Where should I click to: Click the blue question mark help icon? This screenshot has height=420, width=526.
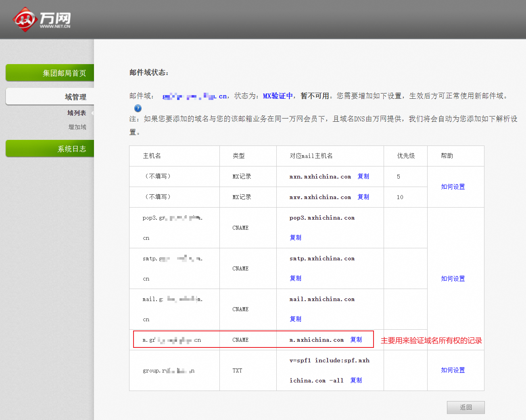click(x=138, y=108)
